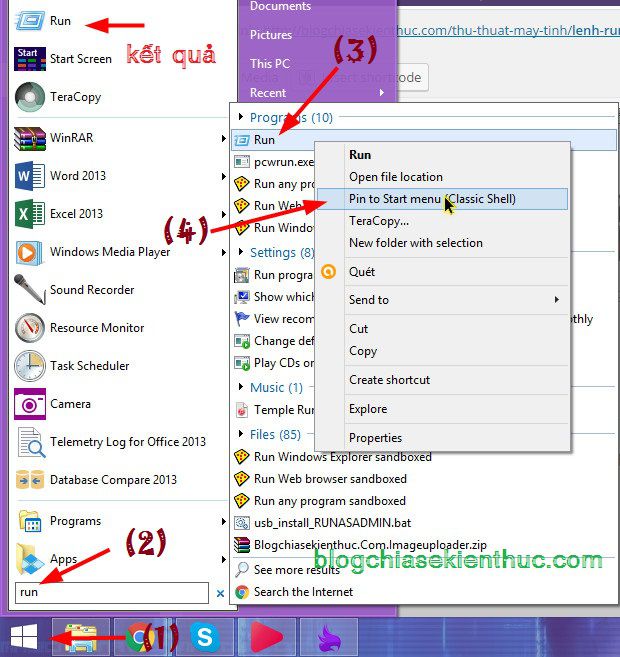Collapse the Programs (10) results group
This screenshot has height=657, width=620.
point(240,116)
